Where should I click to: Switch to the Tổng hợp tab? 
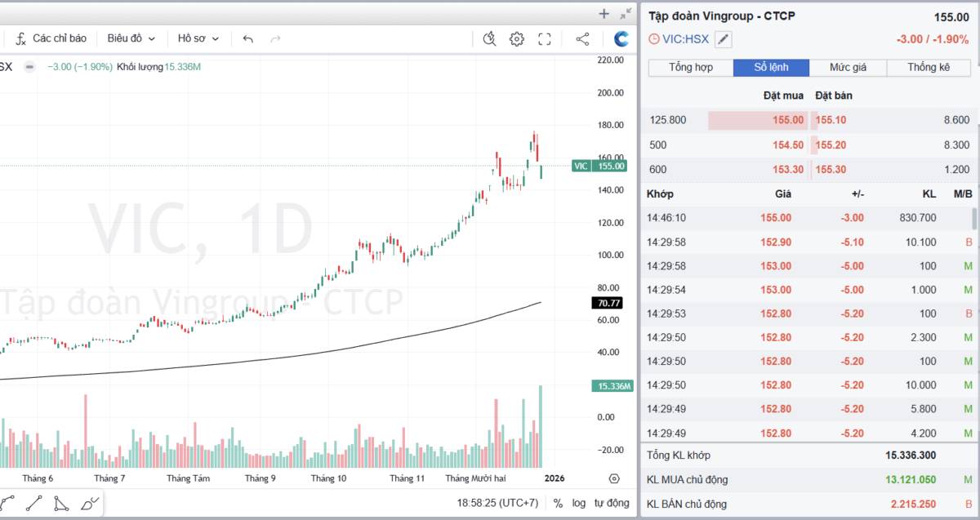690,68
